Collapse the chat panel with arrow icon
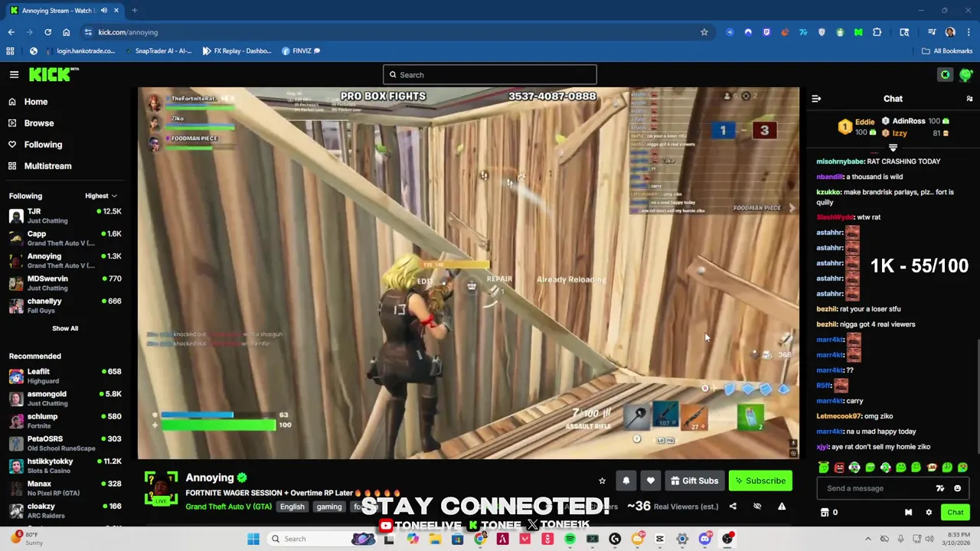980x551 pixels. 816,99
